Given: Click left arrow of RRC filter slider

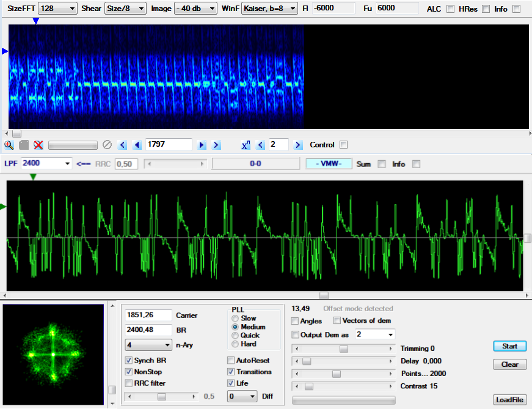Looking at the screenshot, I should tap(129, 396).
